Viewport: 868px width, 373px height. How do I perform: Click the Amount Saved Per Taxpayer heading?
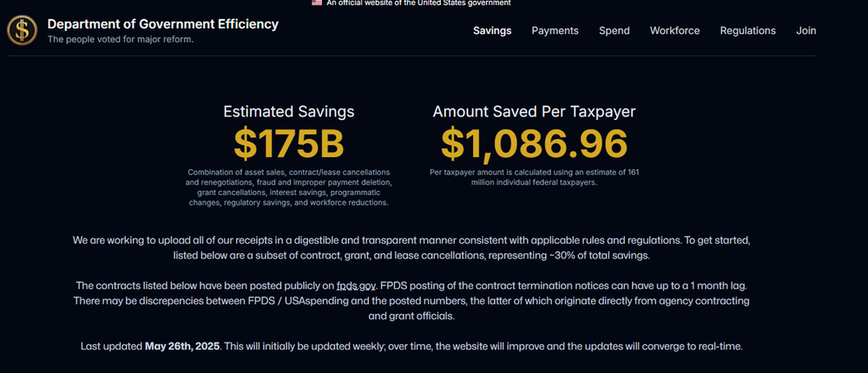[x=534, y=111]
